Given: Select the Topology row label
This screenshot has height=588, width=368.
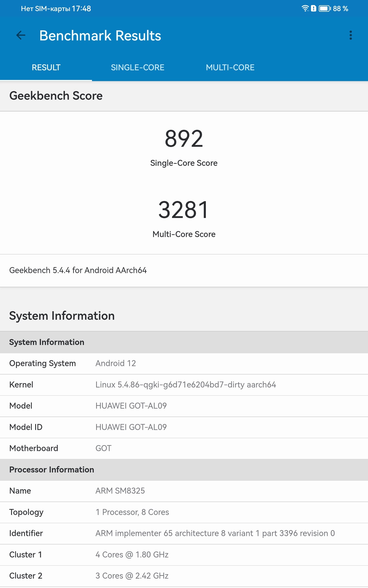Looking at the screenshot, I should coord(26,512).
